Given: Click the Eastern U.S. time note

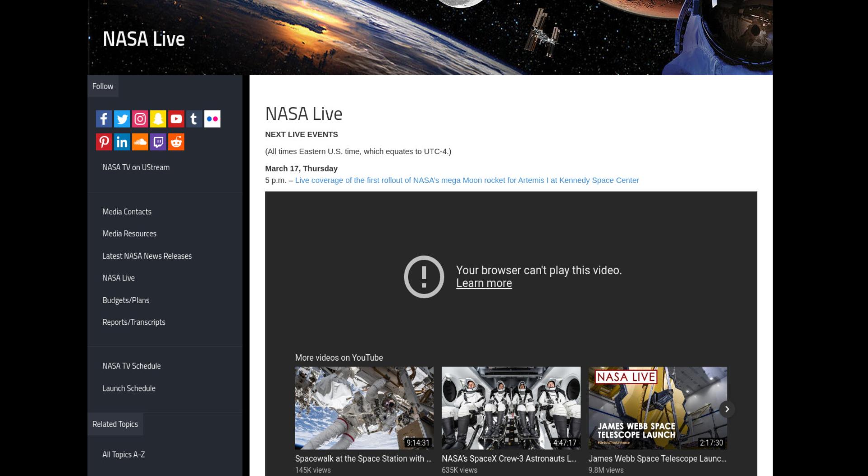Looking at the screenshot, I should (x=358, y=152).
